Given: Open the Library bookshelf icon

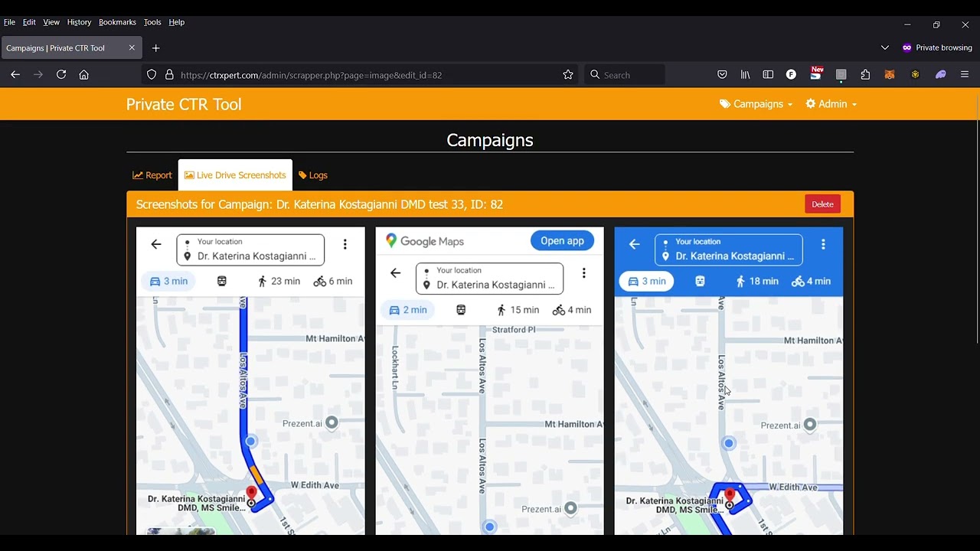Looking at the screenshot, I should tap(745, 75).
